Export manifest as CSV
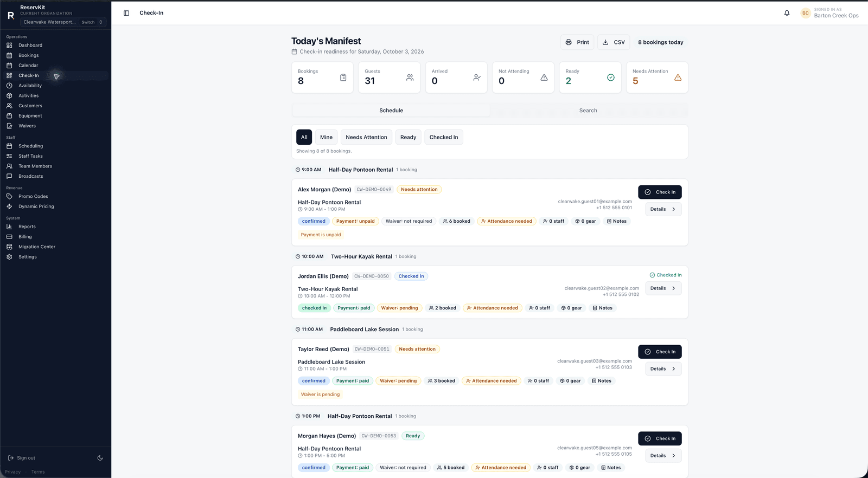Viewport: 868px width, 478px height. pyautogui.click(x=614, y=42)
